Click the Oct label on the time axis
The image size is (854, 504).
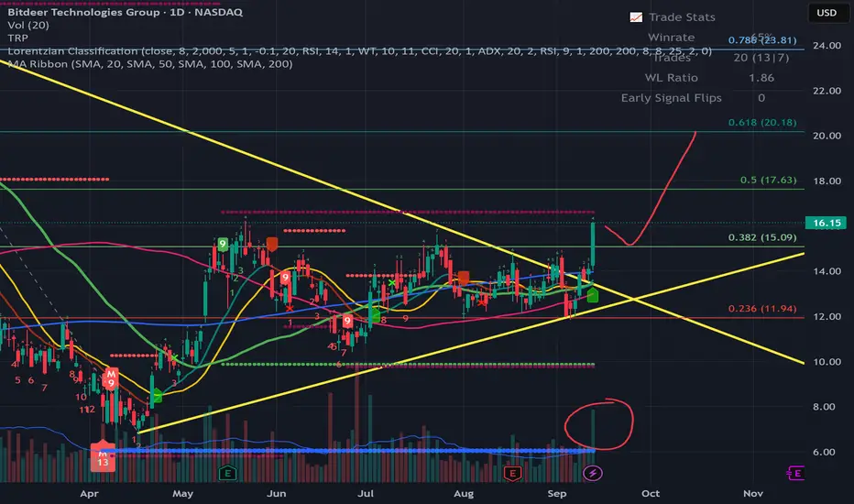pyautogui.click(x=651, y=494)
